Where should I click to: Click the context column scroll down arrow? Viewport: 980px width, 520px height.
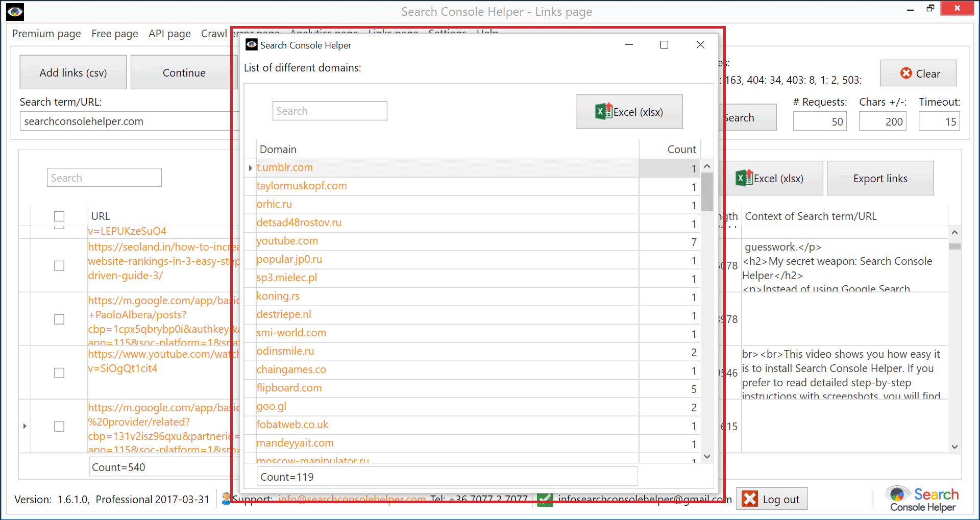tap(954, 447)
